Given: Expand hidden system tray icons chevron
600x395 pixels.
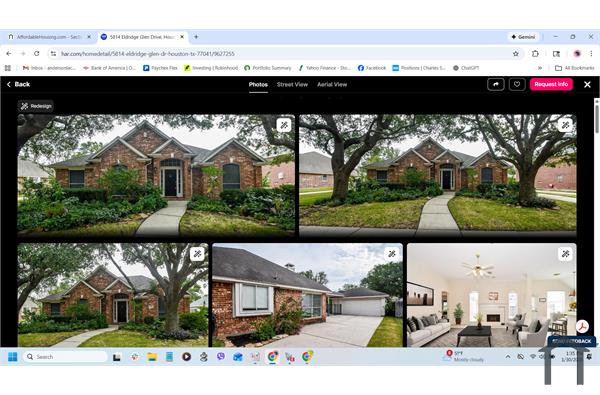Looking at the screenshot, I should [x=508, y=357].
